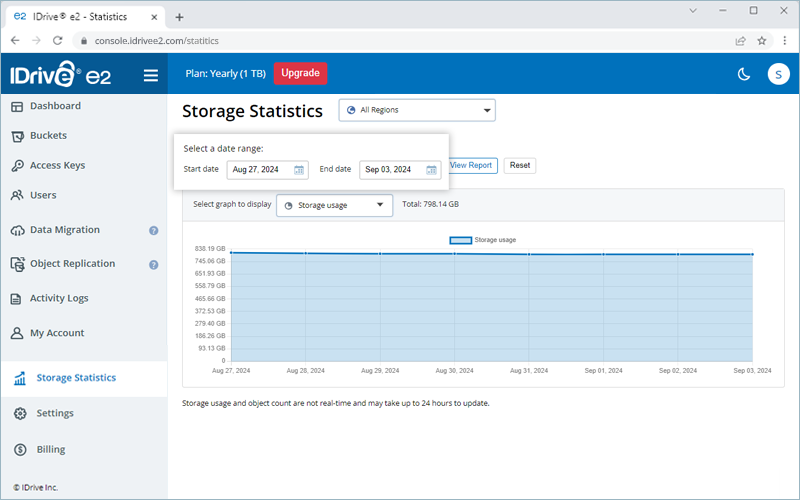Image resolution: width=800 pixels, height=500 pixels.
Task: Reset the selected date range
Action: pos(519,165)
